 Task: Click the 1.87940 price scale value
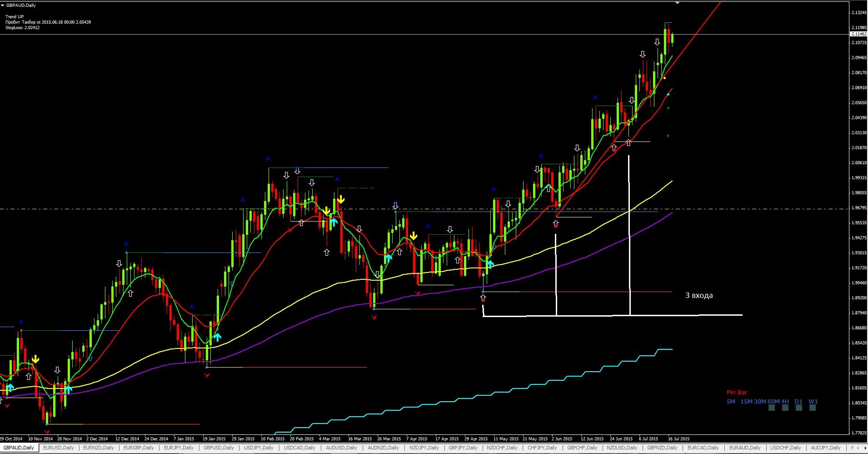point(858,313)
